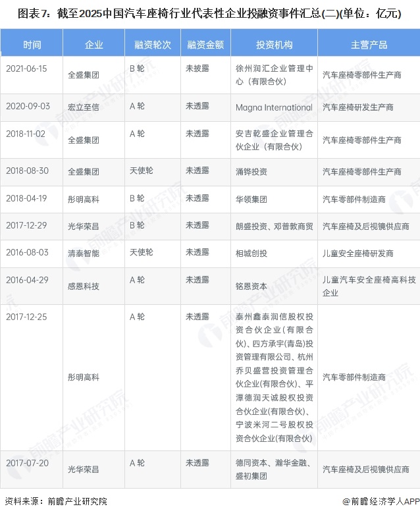The image size is (420, 515).
Task: Select the Magna International investor cell
Action: 274,107
